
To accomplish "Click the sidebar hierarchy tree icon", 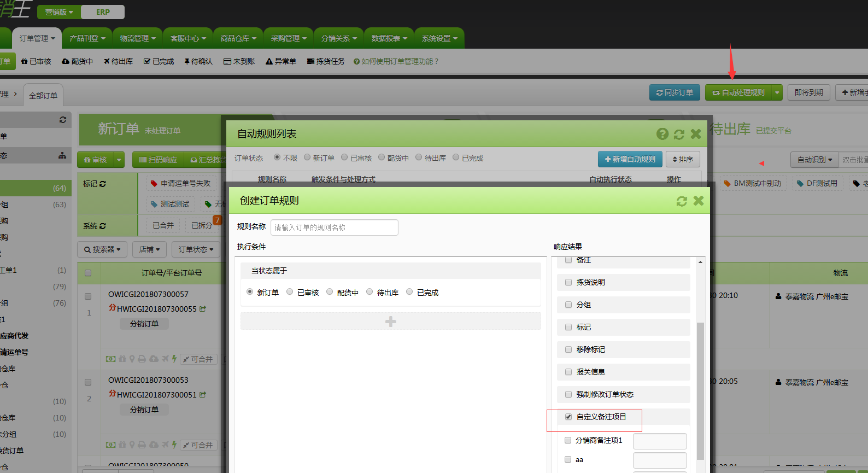I will pyautogui.click(x=62, y=156).
